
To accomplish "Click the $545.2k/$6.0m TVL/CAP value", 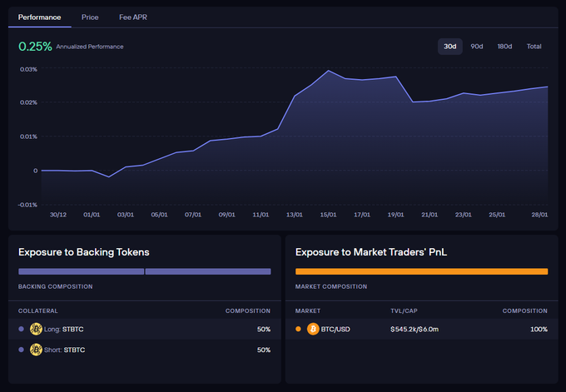I will [x=415, y=329].
